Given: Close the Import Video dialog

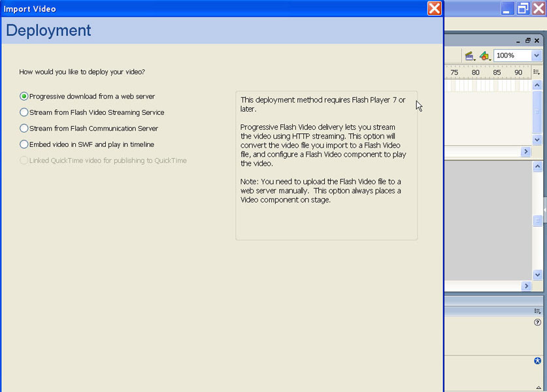Looking at the screenshot, I should (x=435, y=8).
